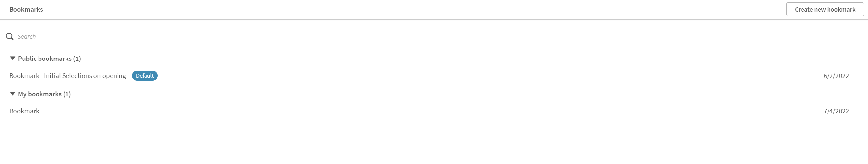The image size is (868, 164).
Task: Click the My bookmarks (1) header label
Action: click(x=40, y=94)
